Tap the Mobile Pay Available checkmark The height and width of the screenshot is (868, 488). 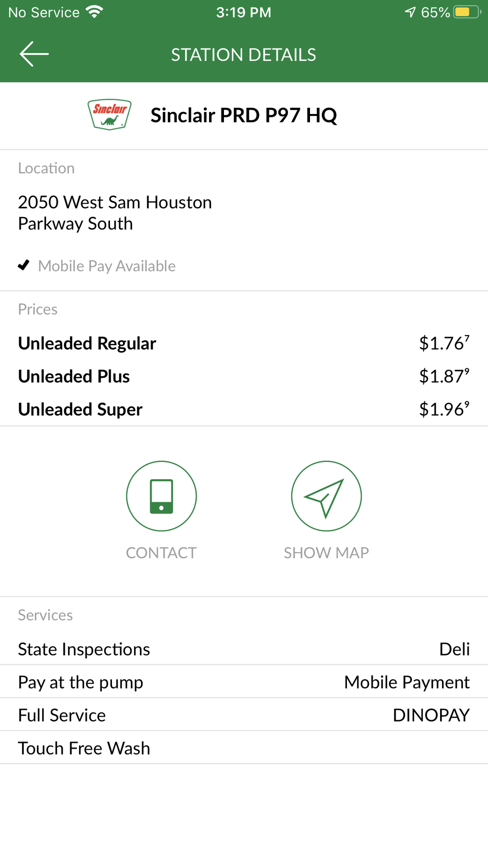point(23,265)
